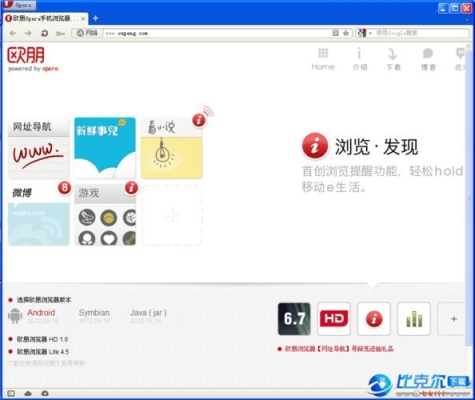475x400 pixels.
Task: Click the page feed icon in address bar
Action: click(336, 33)
